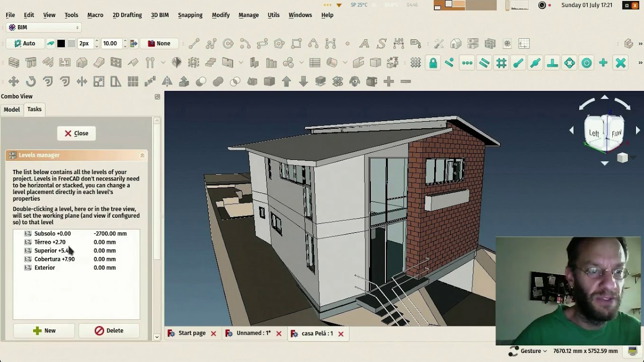Select the Cobertura +7.90 level row
The height and width of the screenshot is (362, 644).
pyautogui.click(x=76, y=259)
